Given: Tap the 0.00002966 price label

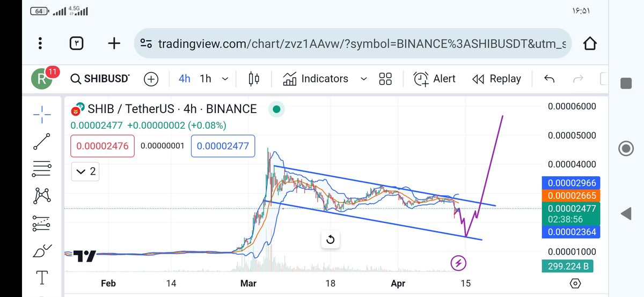Looking at the screenshot, I should click(x=572, y=183).
